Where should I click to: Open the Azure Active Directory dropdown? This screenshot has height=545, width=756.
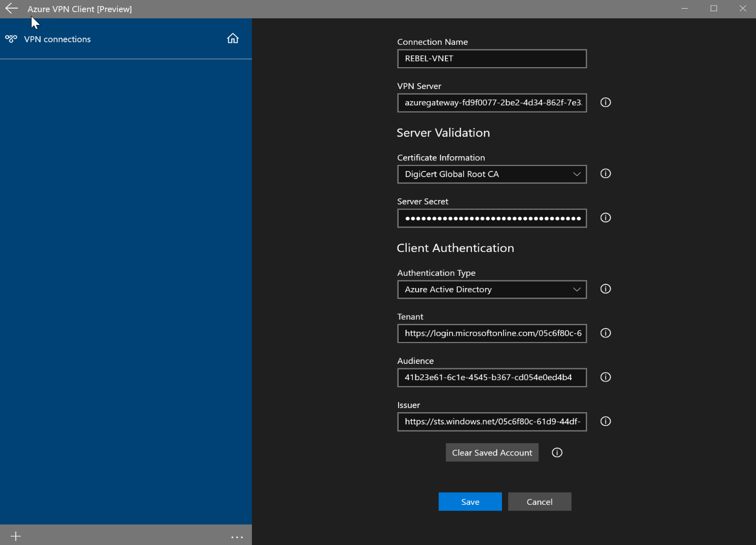click(577, 289)
